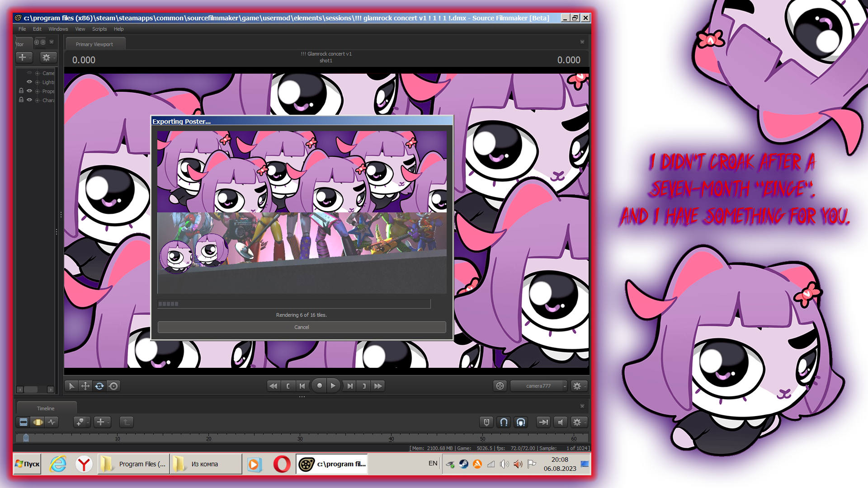Open the File menu
Screen dimensions: 868x488
click(x=22, y=29)
